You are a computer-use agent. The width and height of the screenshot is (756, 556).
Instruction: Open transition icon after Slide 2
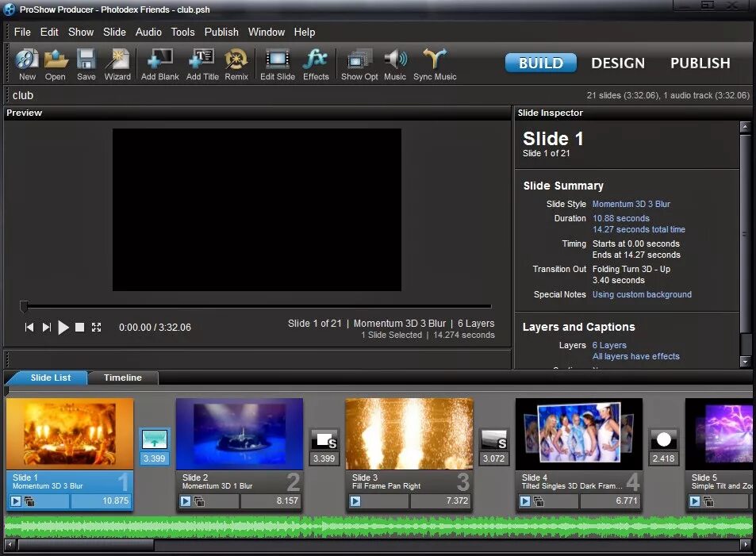coord(324,439)
